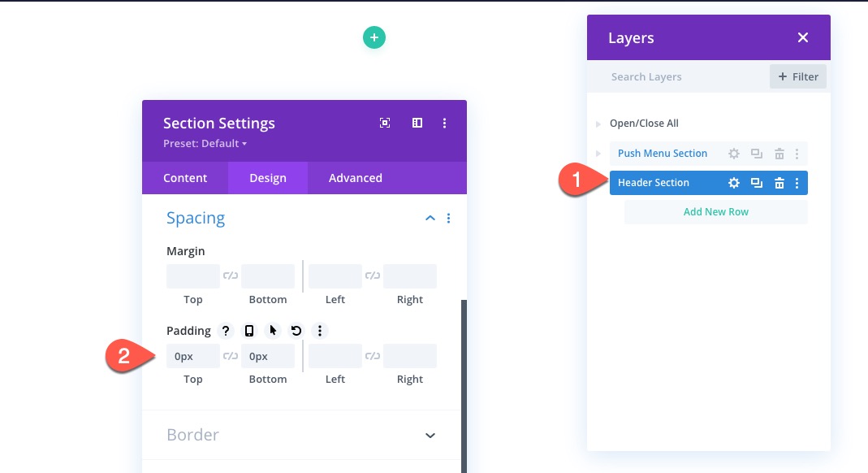The width and height of the screenshot is (868, 473).
Task: Click the Padding Top input field
Action: pos(192,355)
